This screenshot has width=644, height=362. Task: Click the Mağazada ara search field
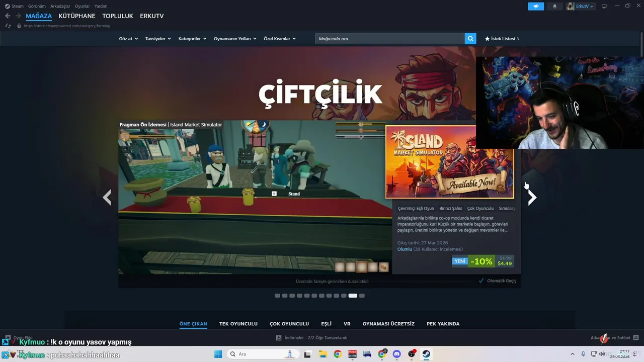pyautogui.click(x=390, y=39)
